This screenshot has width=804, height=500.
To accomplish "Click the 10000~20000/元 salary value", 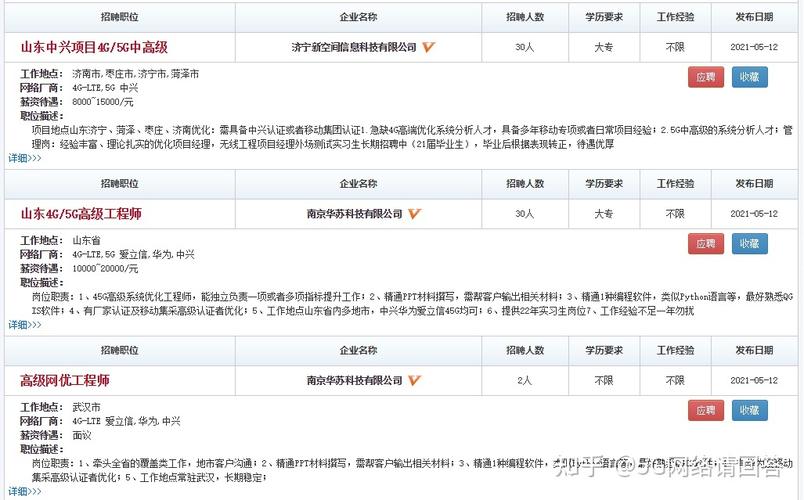I will coord(105,269).
